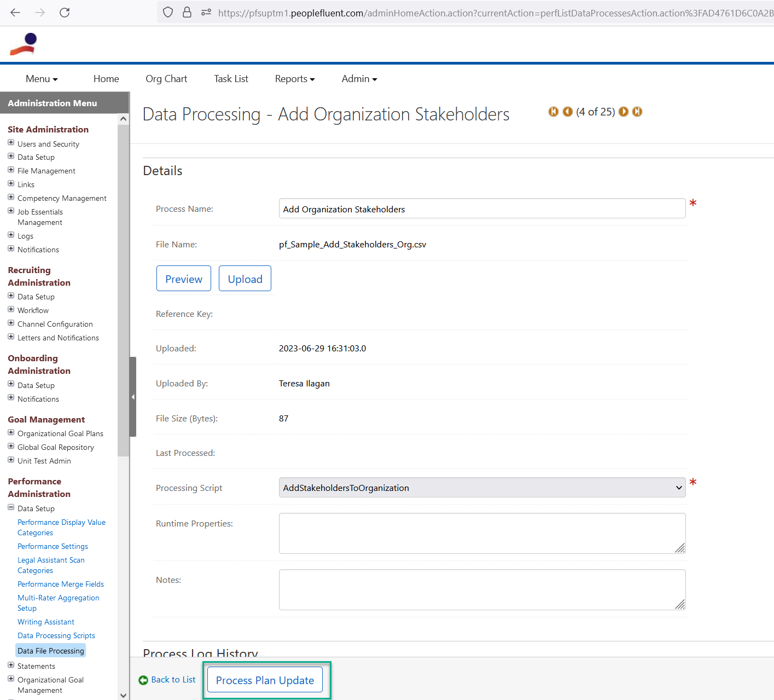
Task: Click the address bar URL field
Action: [x=495, y=13]
